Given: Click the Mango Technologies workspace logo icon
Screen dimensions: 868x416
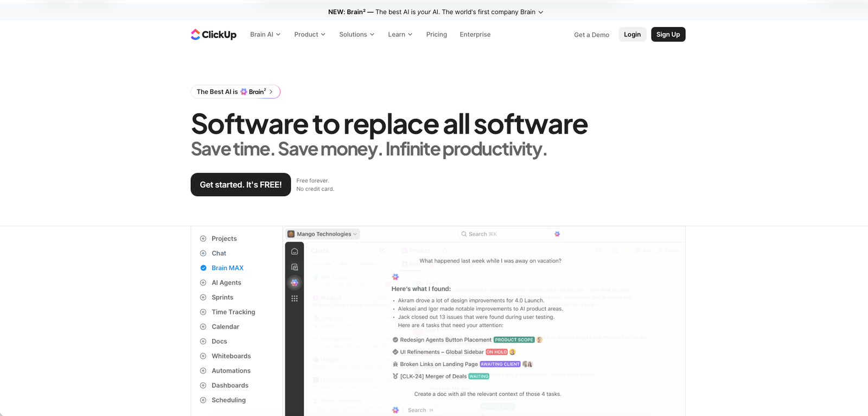Looking at the screenshot, I should (291, 234).
